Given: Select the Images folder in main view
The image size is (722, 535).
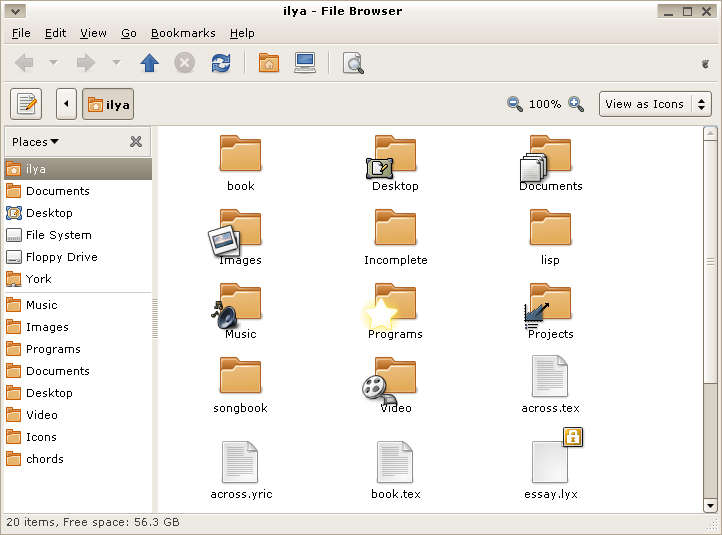Looking at the screenshot, I should [x=236, y=232].
